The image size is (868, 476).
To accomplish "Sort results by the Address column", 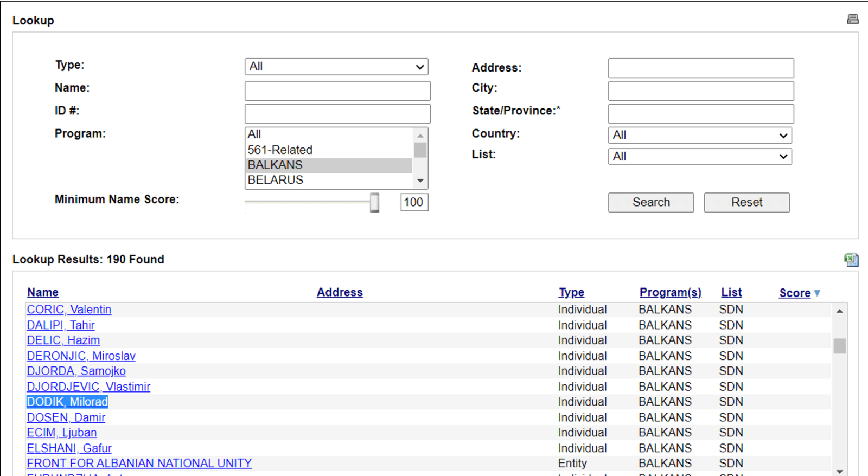I will 340,293.
